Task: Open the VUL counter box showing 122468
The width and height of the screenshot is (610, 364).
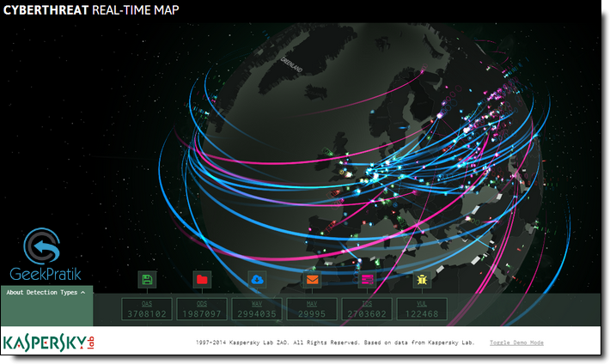Action: pos(422,309)
